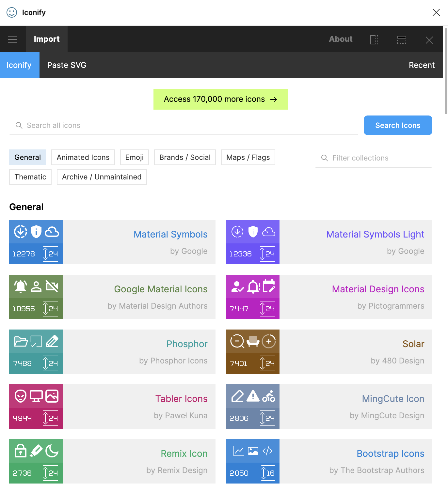The width and height of the screenshot is (448, 492).
Task: Click Tabler alien face icon
Action: [x=21, y=396]
